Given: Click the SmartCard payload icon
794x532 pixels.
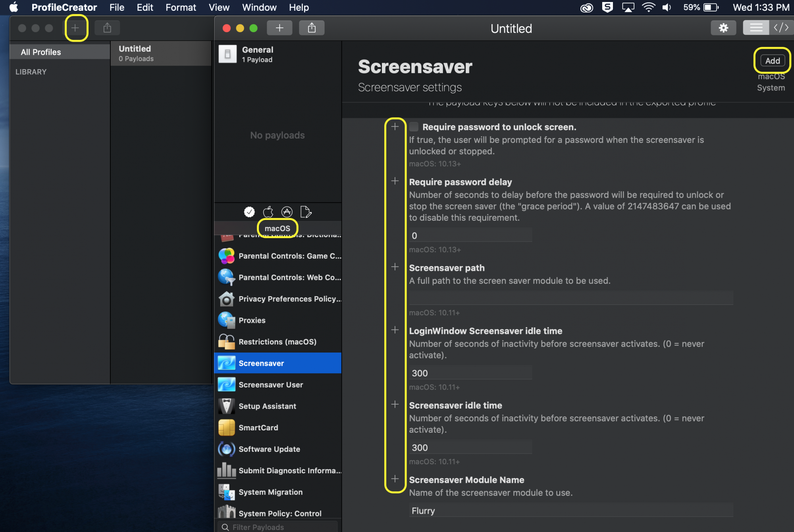Looking at the screenshot, I should pos(227,428).
